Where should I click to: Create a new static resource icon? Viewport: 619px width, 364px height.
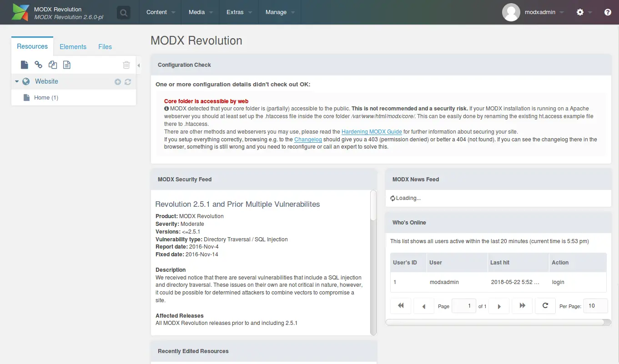pos(67,65)
